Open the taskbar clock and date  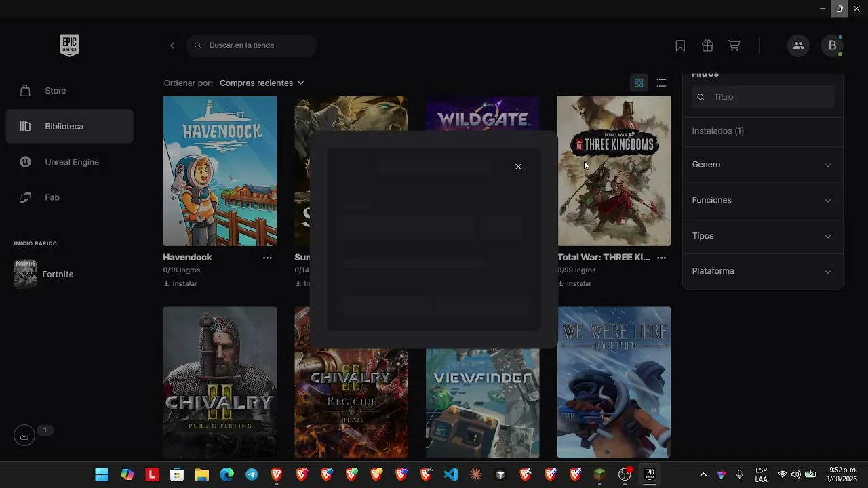pyautogui.click(x=843, y=474)
